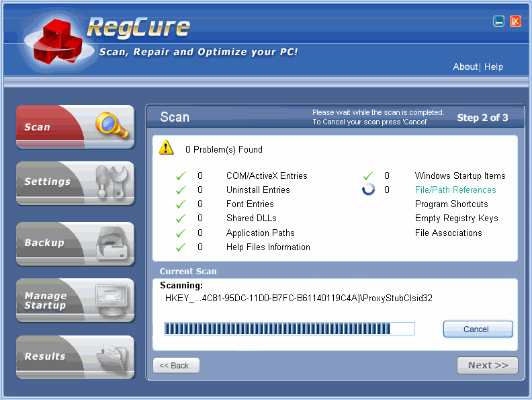This screenshot has width=532, height=400.
Task: Click the 'Step 2 of 3' indicator
Action: (482, 118)
